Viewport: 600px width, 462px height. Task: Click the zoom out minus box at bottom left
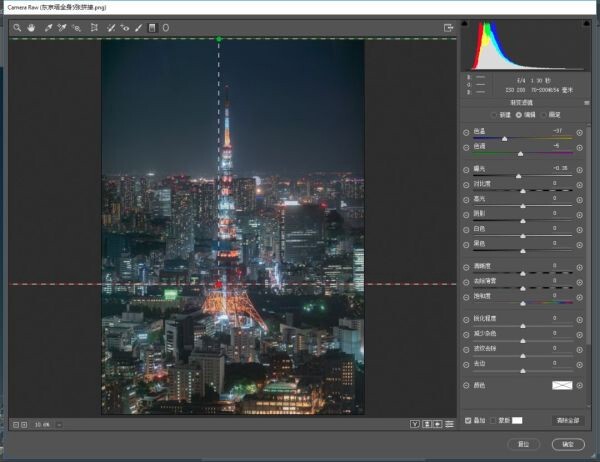pyautogui.click(x=16, y=424)
